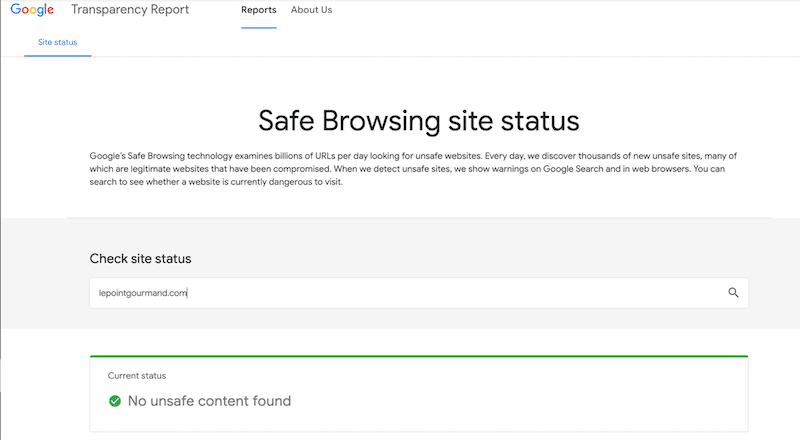This screenshot has width=800, height=440.
Task: Open the About Us tab
Action: (x=311, y=10)
